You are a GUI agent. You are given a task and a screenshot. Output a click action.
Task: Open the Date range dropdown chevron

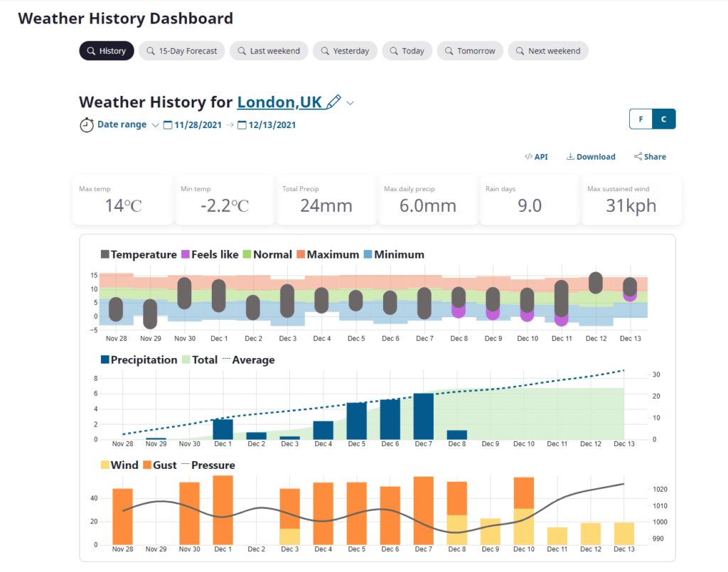(156, 125)
